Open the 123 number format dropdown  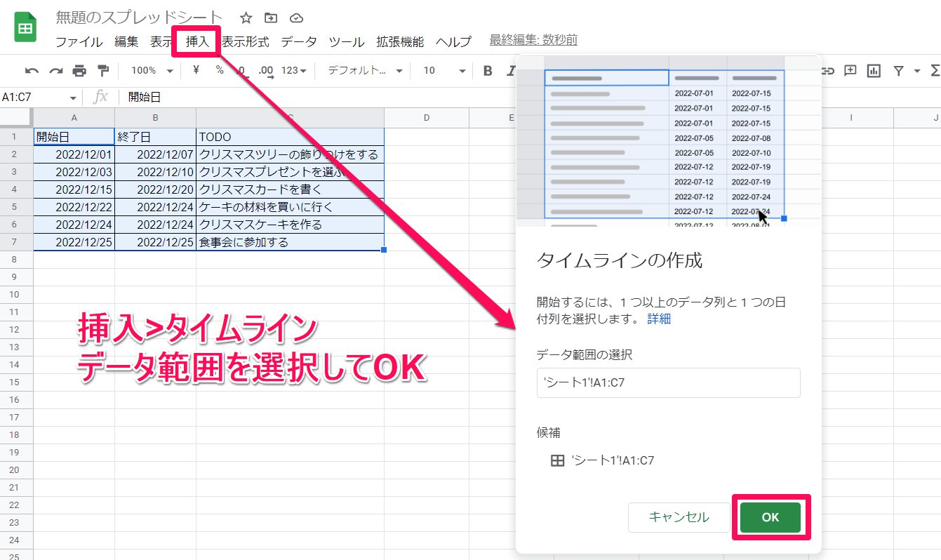[x=294, y=70]
